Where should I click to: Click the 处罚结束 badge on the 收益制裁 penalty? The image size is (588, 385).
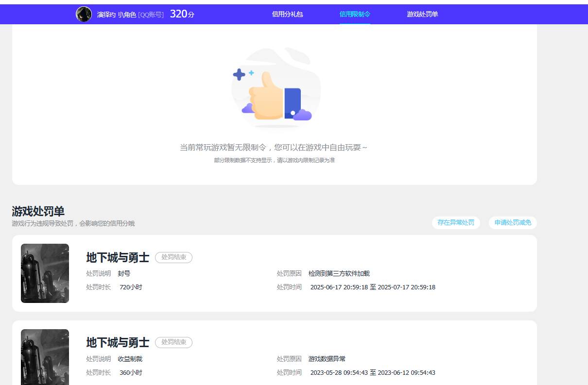pos(173,342)
